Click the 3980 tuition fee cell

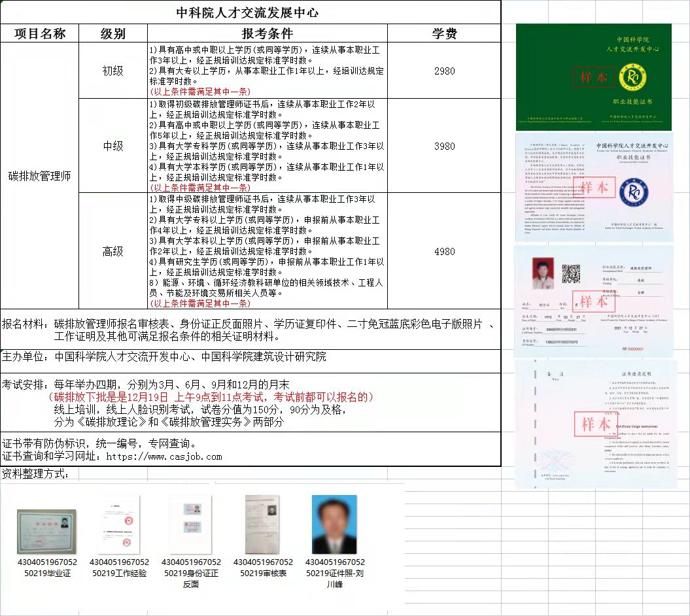[445, 146]
